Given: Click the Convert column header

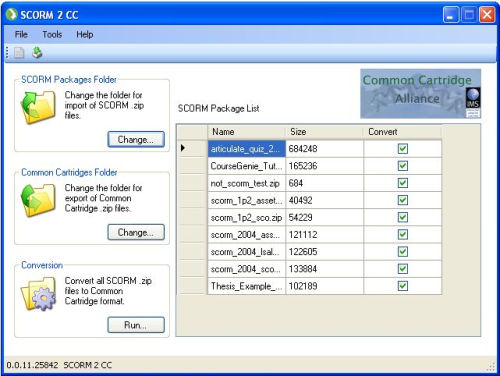Looking at the screenshot, I should tap(402, 132).
